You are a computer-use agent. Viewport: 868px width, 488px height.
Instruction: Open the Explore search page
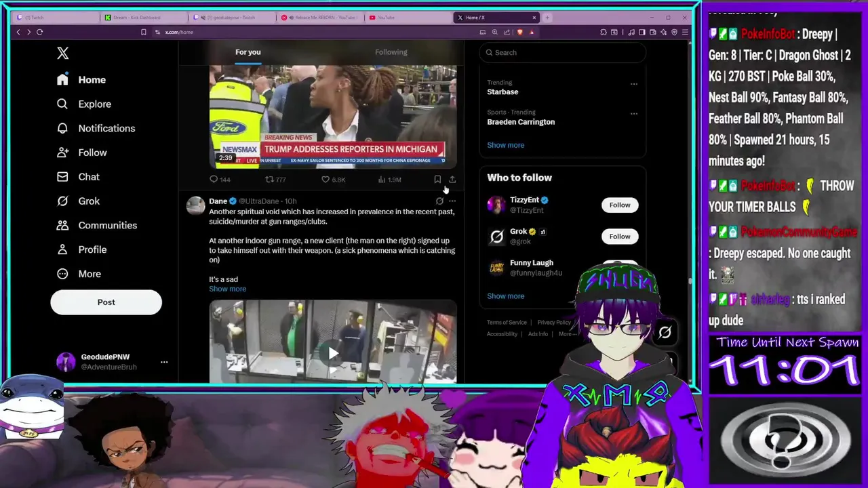click(85, 104)
